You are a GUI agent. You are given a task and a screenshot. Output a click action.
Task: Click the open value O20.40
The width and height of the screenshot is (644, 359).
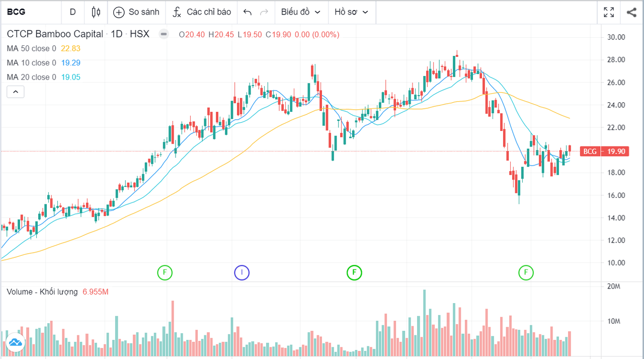(x=192, y=34)
